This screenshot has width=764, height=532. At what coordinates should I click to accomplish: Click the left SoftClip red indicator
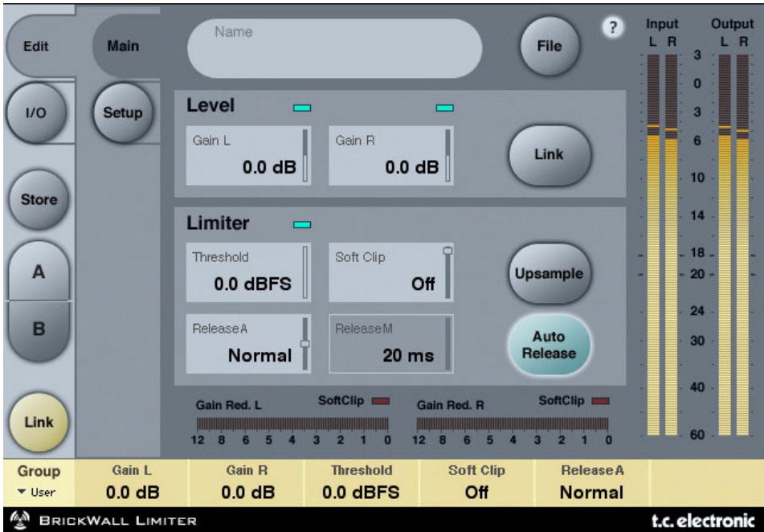pyautogui.click(x=381, y=401)
